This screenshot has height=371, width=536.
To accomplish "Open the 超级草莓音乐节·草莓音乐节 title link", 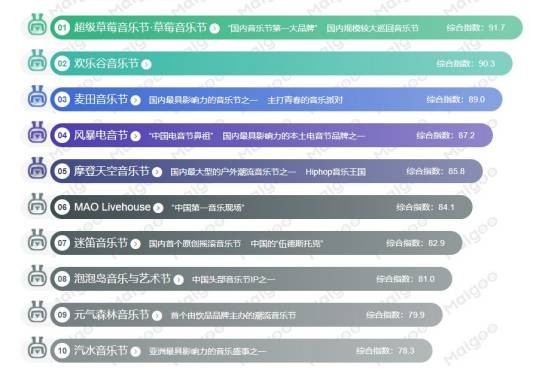I will [140, 27].
